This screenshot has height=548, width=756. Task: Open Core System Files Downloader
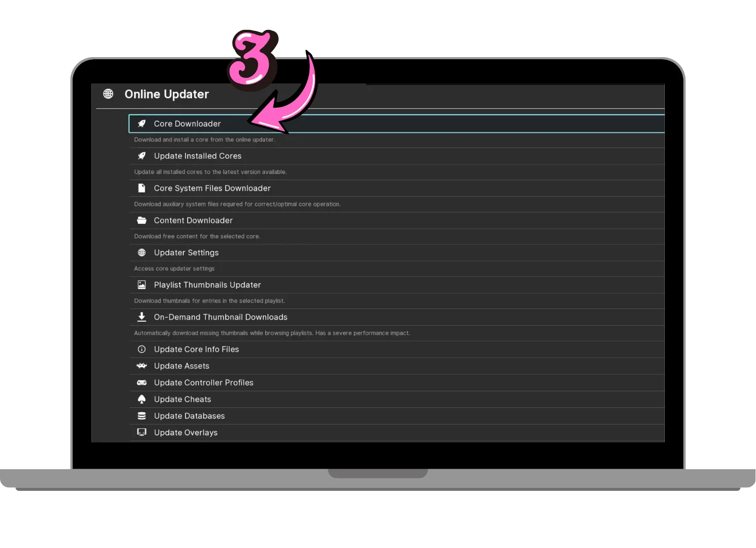[x=397, y=188]
